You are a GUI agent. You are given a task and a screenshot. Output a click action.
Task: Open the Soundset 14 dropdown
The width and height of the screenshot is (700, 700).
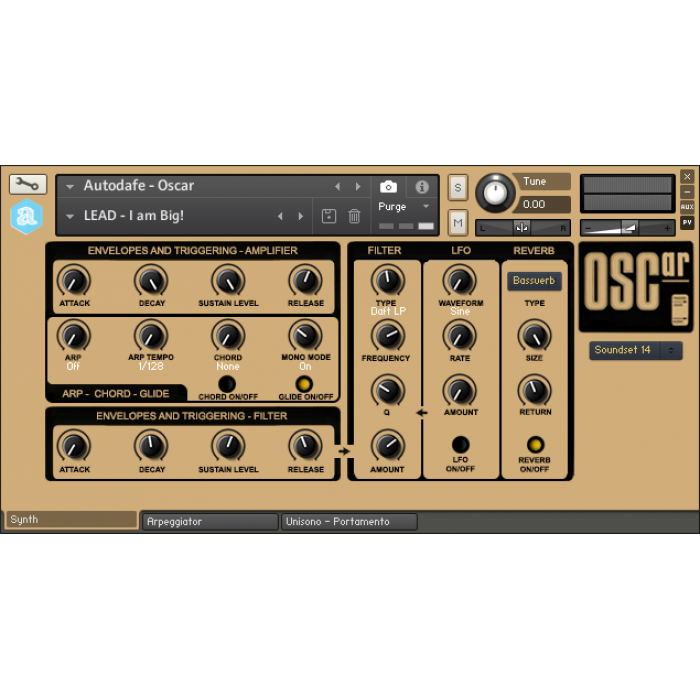coord(635,350)
